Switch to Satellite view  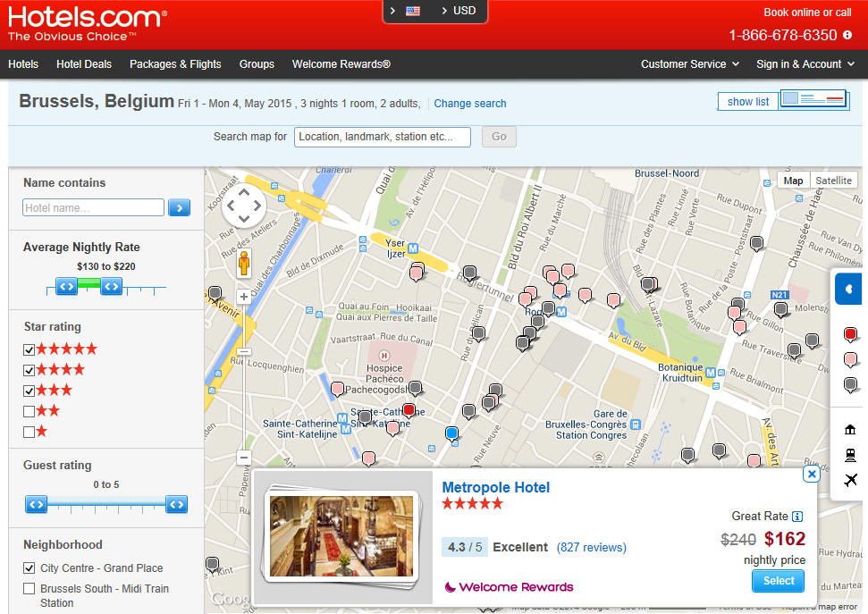[x=833, y=181]
